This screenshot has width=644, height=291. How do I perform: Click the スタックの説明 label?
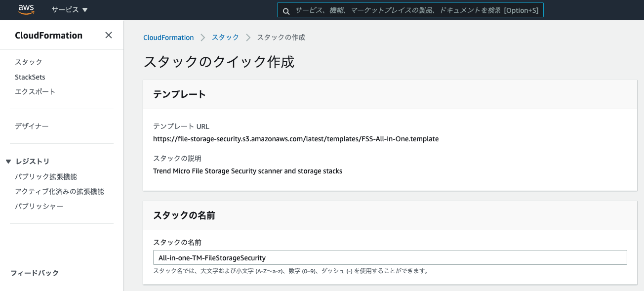(177, 158)
